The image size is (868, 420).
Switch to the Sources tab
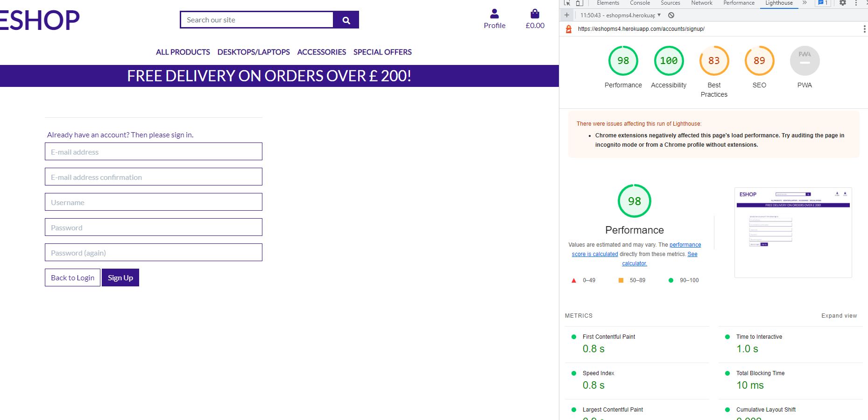[x=670, y=3]
